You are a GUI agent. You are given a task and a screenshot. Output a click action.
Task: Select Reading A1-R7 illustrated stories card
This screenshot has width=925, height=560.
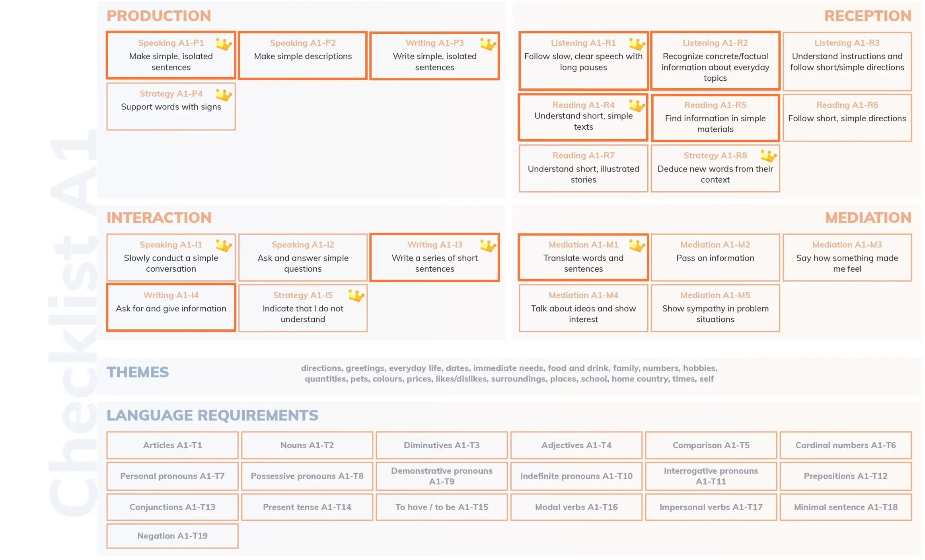coord(583,168)
